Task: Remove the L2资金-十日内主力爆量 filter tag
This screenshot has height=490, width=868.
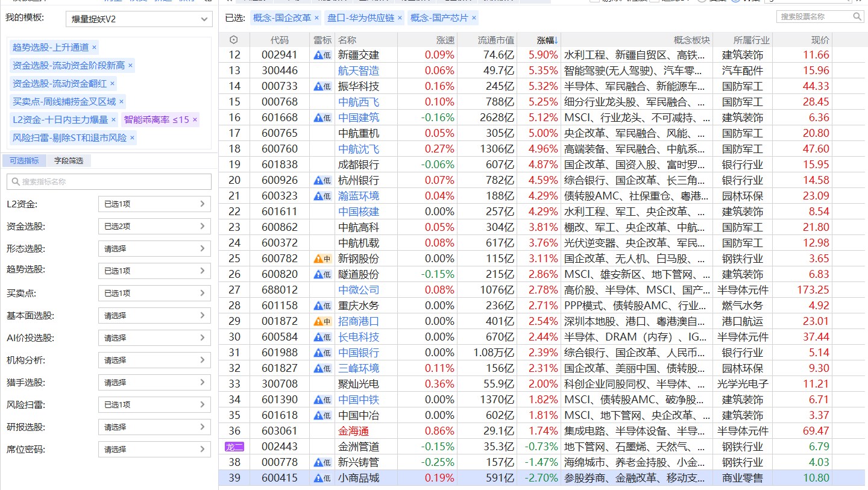Action: click(113, 119)
